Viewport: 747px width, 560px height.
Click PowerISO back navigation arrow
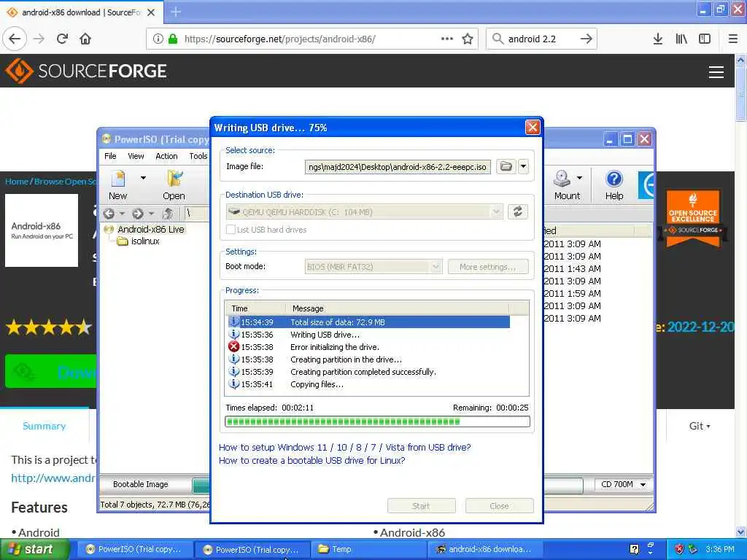(109, 214)
